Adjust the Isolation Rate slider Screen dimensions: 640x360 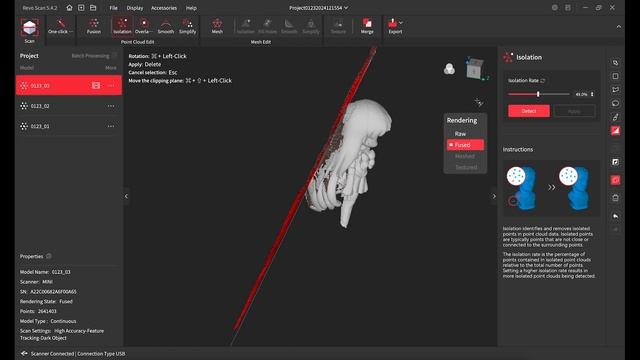(538, 94)
